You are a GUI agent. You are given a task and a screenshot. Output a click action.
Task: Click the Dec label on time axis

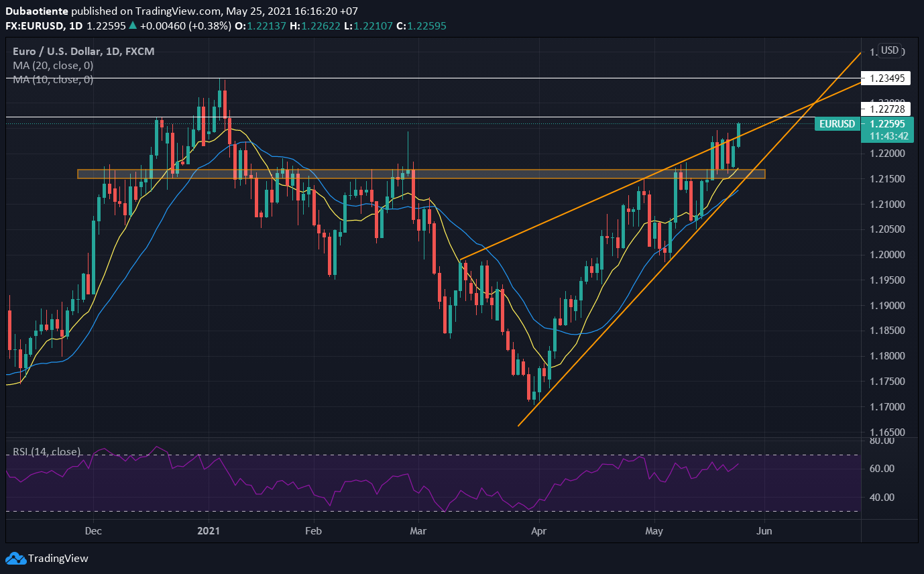coord(94,531)
